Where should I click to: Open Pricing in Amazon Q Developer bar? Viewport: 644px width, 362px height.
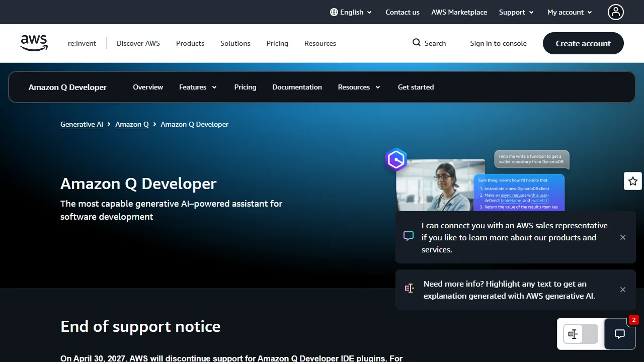tap(245, 87)
